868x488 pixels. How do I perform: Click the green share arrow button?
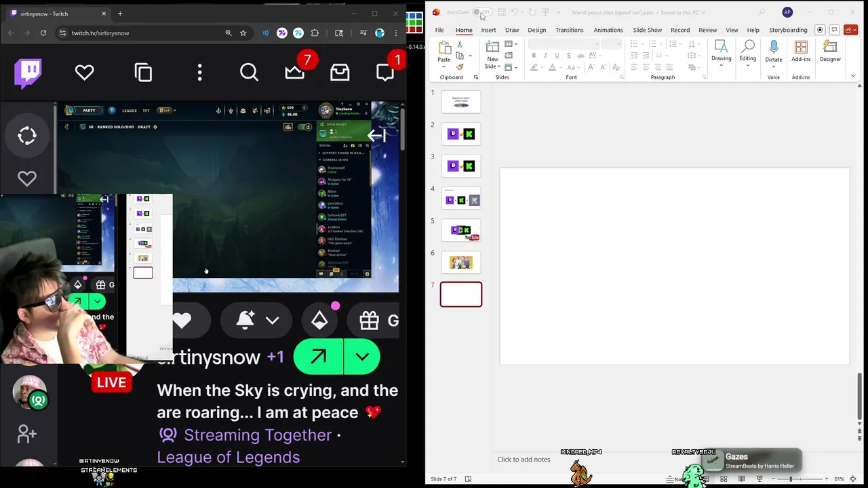coord(318,357)
